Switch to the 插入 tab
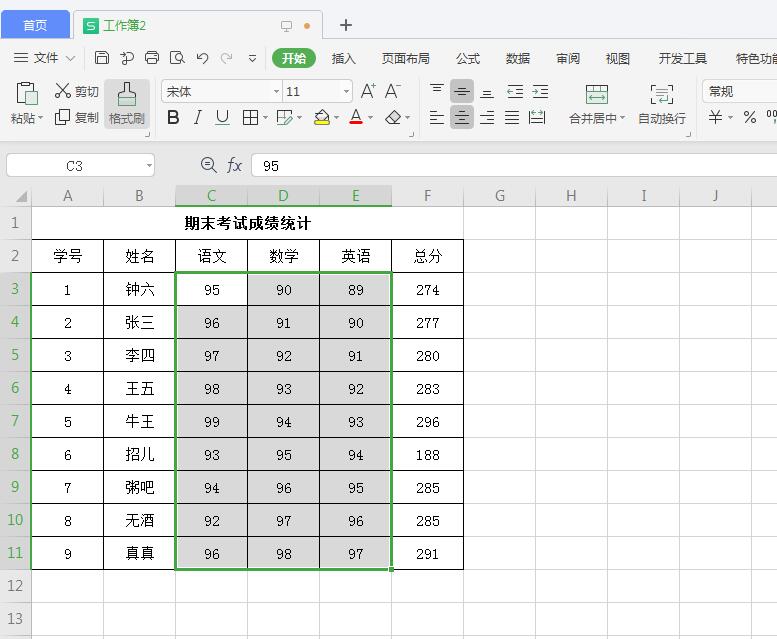 click(x=343, y=58)
